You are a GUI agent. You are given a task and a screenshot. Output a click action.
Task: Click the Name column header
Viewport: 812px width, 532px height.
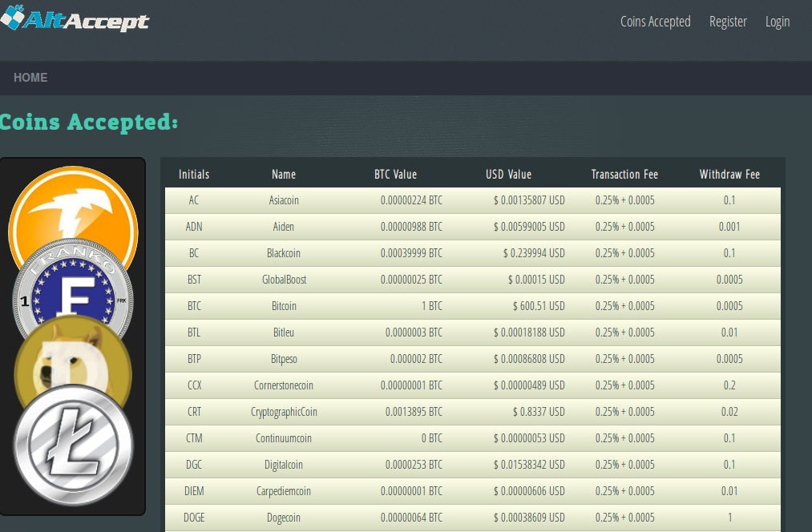(x=284, y=175)
